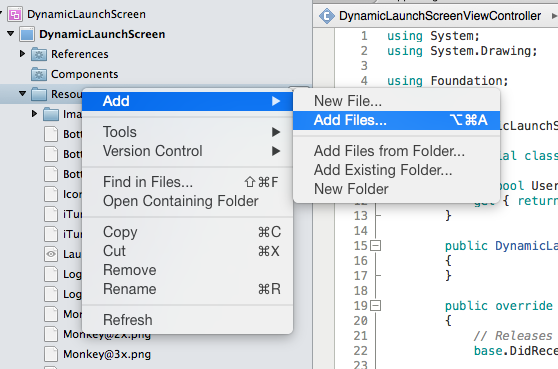Image resolution: width=558 pixels, height=369 pixels.
Task: Select Remove in context menu
Action: 188,270
